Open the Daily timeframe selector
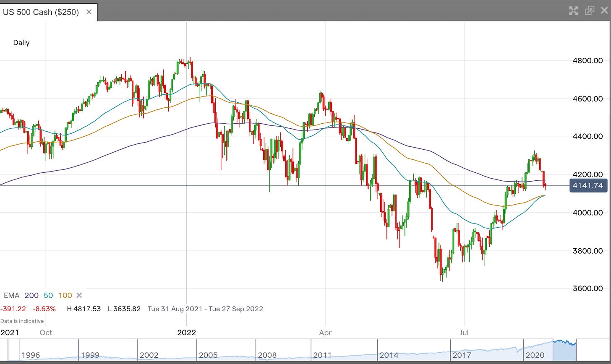Viewport: 611px width, 364px height. [x=21, y=42]
